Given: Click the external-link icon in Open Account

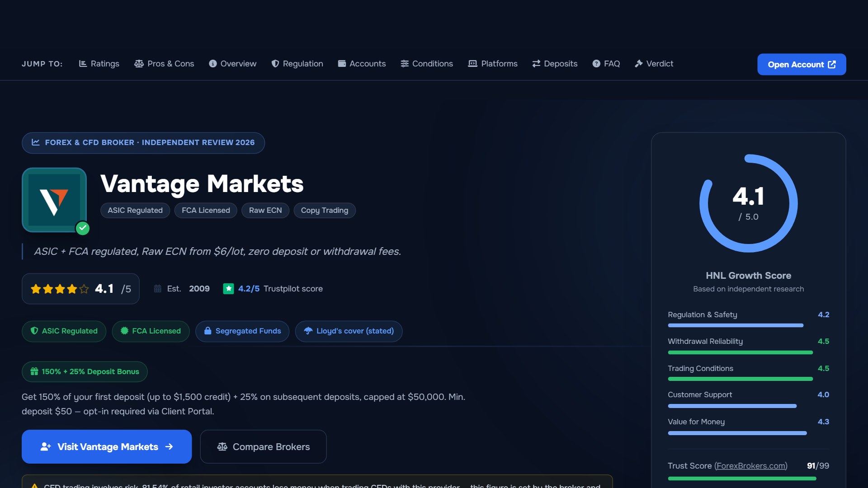Looking at the screenshot, I should (x=832, y=65).
